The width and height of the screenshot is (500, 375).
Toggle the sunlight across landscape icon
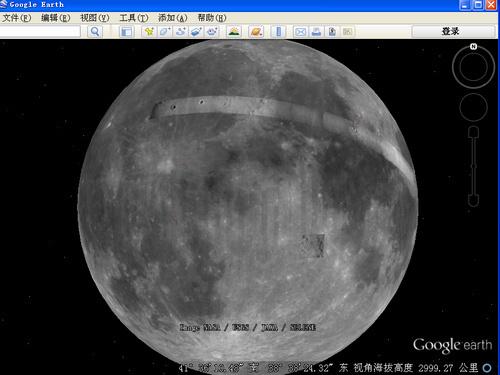pyautogui.click(x=234, y=32)
